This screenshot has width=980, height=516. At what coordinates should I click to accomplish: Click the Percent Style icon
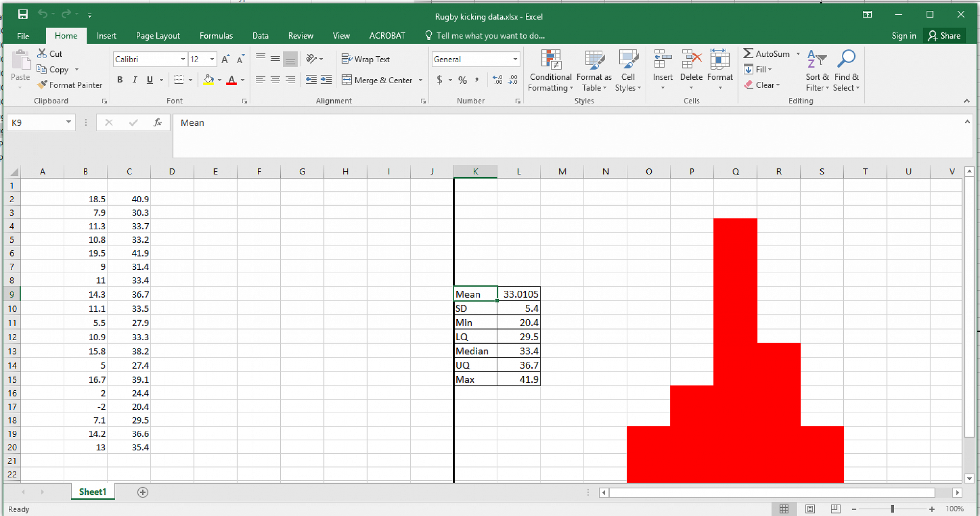(x=462, y=80)
